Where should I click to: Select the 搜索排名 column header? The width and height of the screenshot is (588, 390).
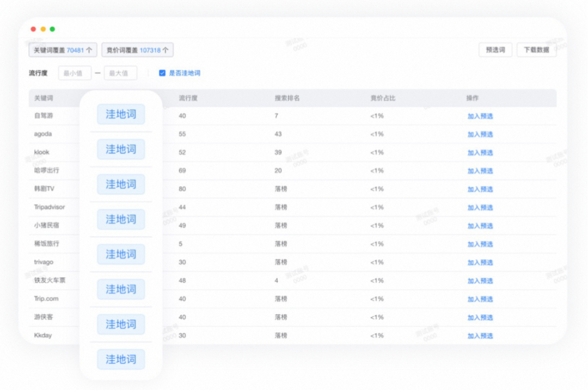(288, 98)
